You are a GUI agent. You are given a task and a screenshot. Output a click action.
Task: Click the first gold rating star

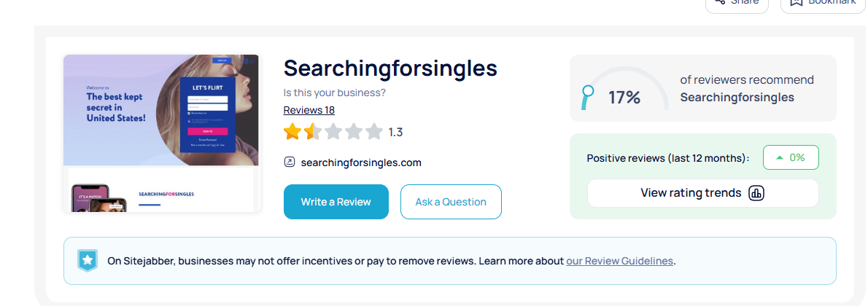pos(292,132)
